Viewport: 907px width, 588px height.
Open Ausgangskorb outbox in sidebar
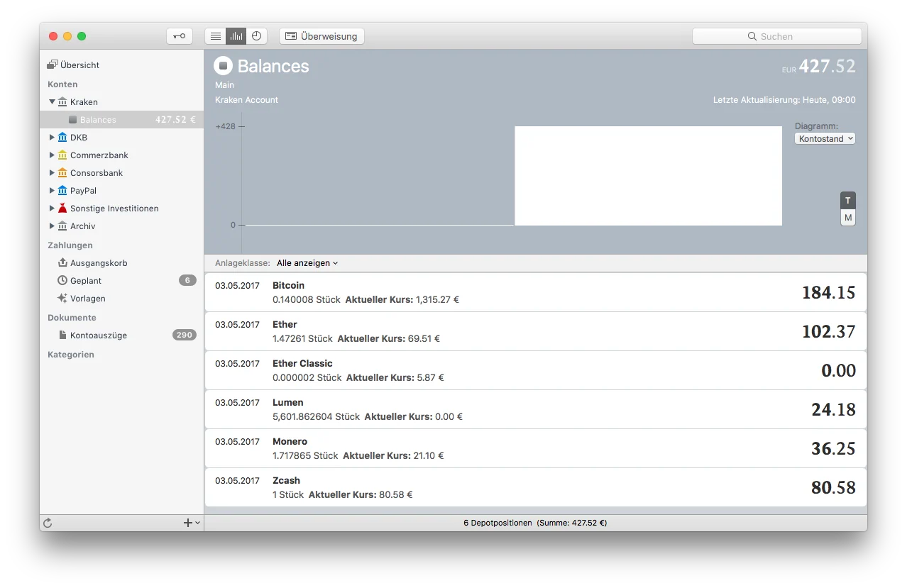point(98,263)
